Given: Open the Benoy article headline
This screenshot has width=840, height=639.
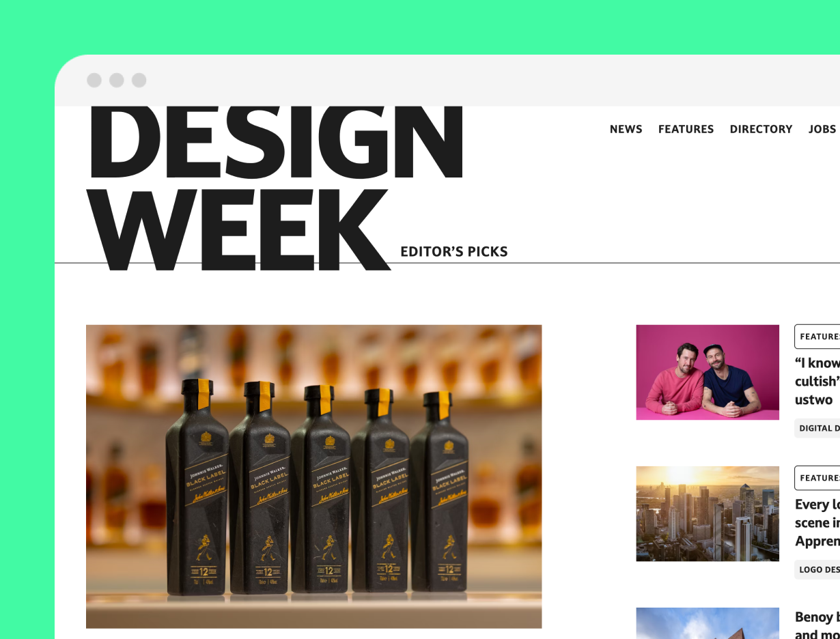Looking at the screenshot, I should pos(817,625).
